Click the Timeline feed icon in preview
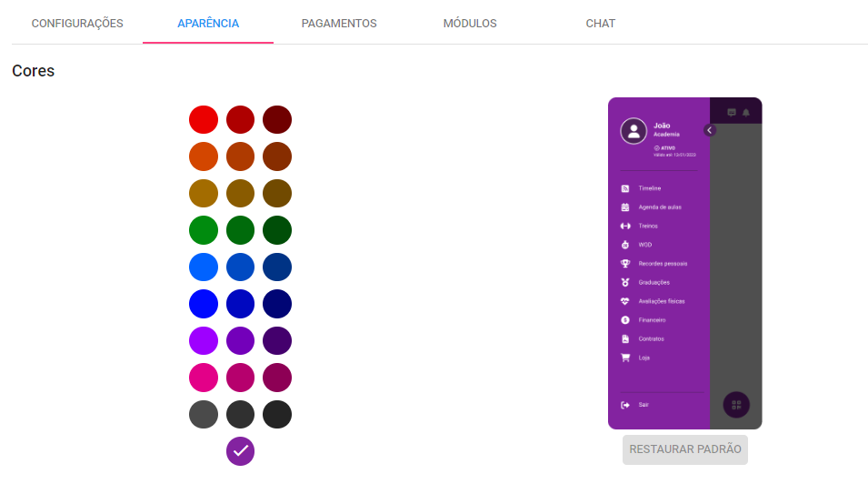Image resolution: width=868 pixels, height=484 pixels. (625, 188)
